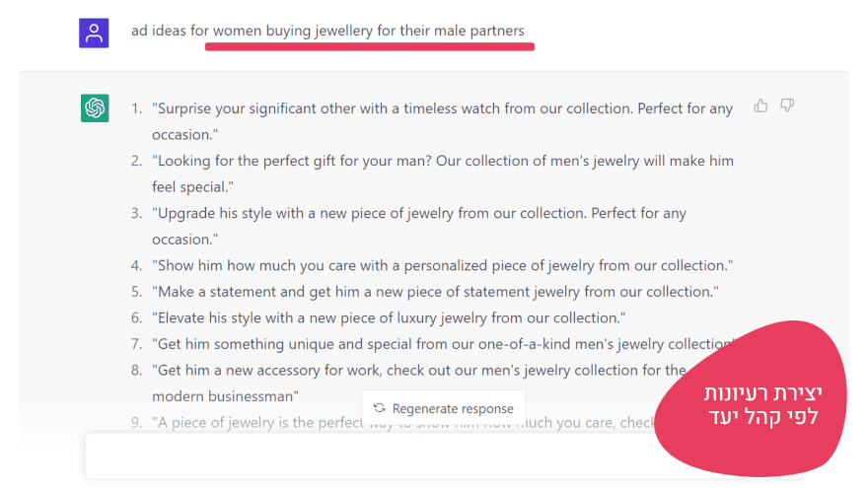Viewport: 868px width, 488px height.
Task: Click the circular arrows regenerate icon
Action: [379, 408]
